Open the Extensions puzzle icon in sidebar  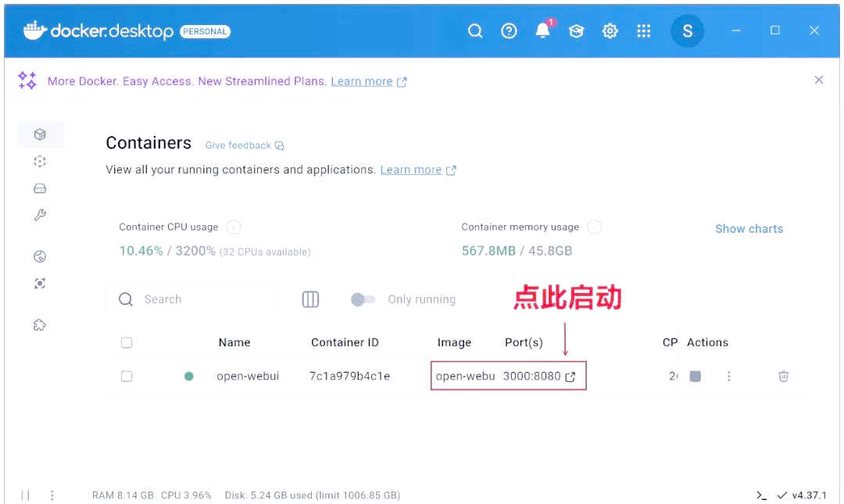point(41,325)
